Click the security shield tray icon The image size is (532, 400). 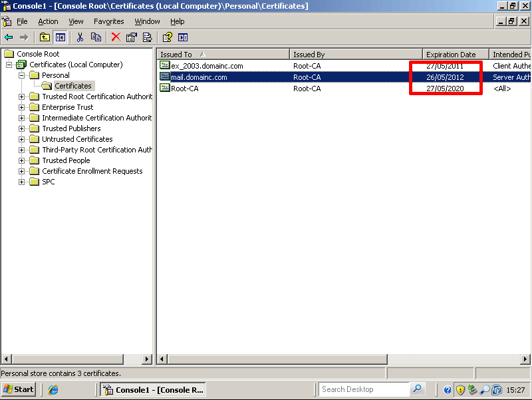pos(460,390)
